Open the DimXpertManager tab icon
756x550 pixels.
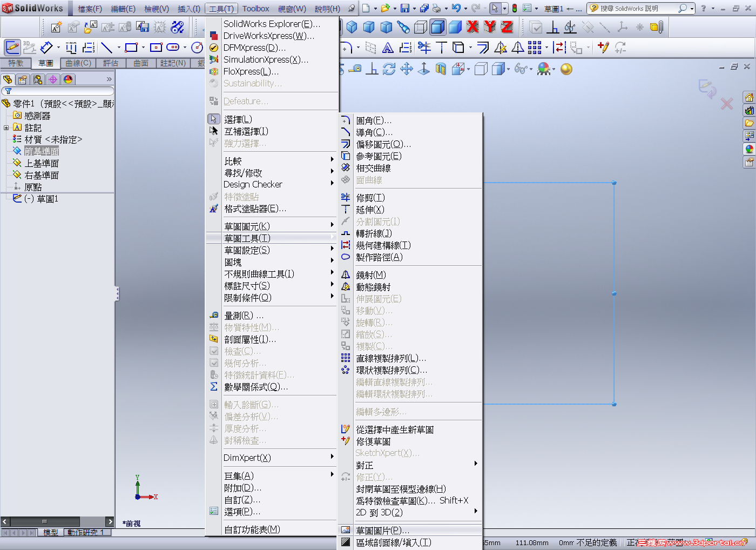coord(53,79)
